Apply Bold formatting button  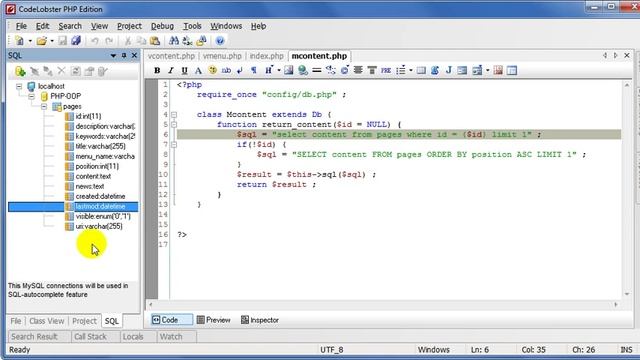point(157,70)
